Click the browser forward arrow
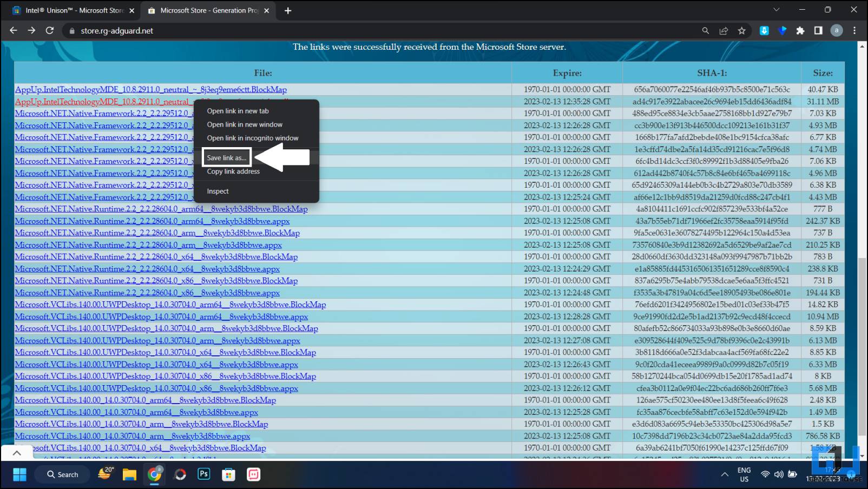This screenshot has height=489, width=868. coord(31,31)
